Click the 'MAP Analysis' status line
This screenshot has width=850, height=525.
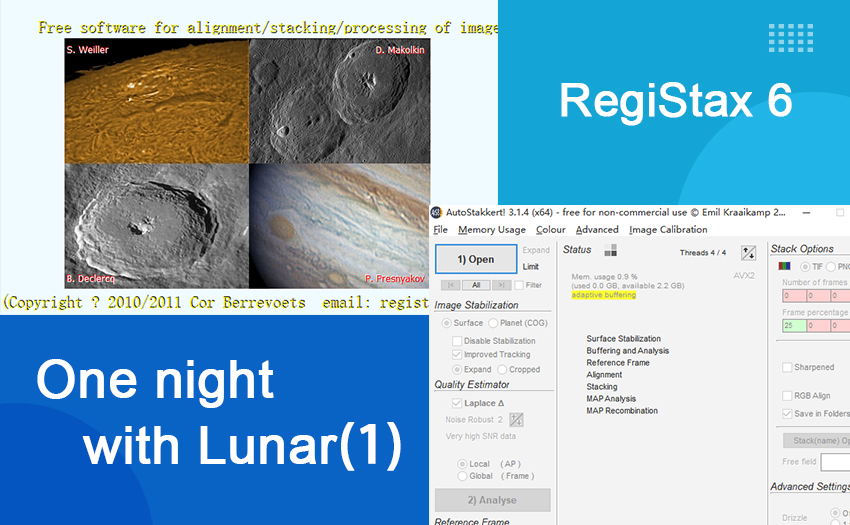pos(611,399)
